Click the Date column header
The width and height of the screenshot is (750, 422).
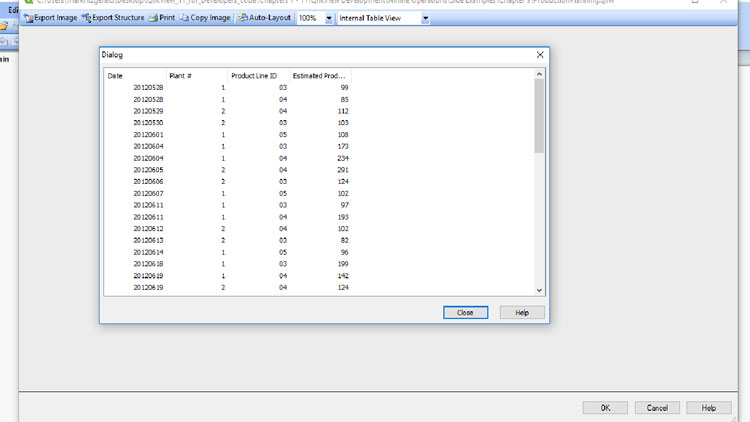click(x=135, y=76)
